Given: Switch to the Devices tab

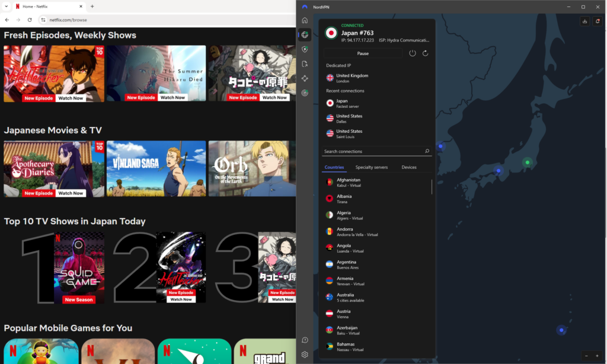Looking at the screenshot, I should [409, 167].
